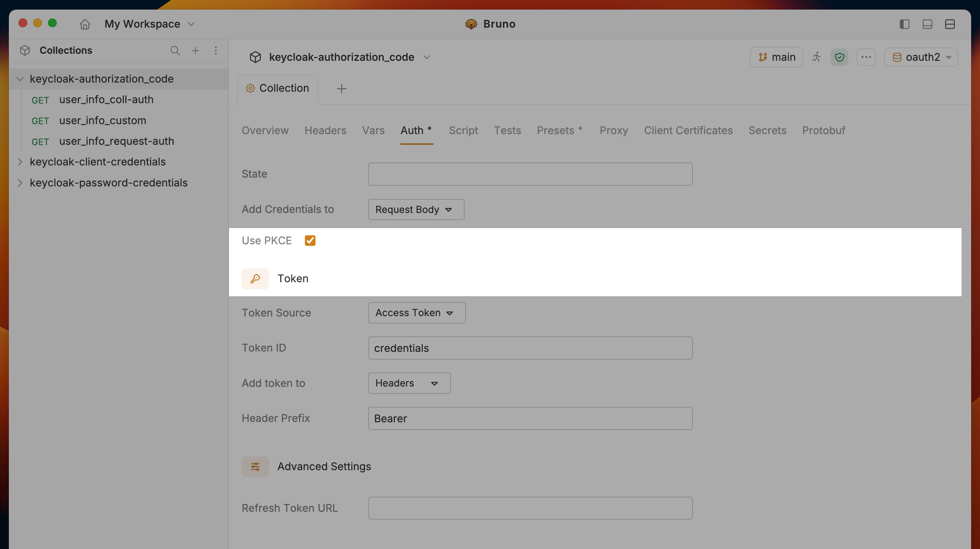The image size is (980, 549).
Task: Open the oauth2 environment dropdown
Action: pos(921,57)
